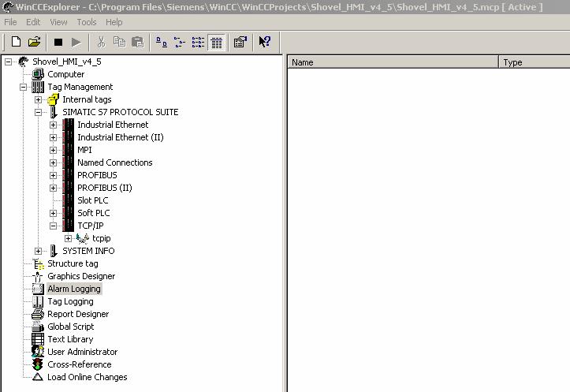This screenshot has height=392, width=570.
Task: Select the Cross-Reference label
Action: tap(80, 364)
